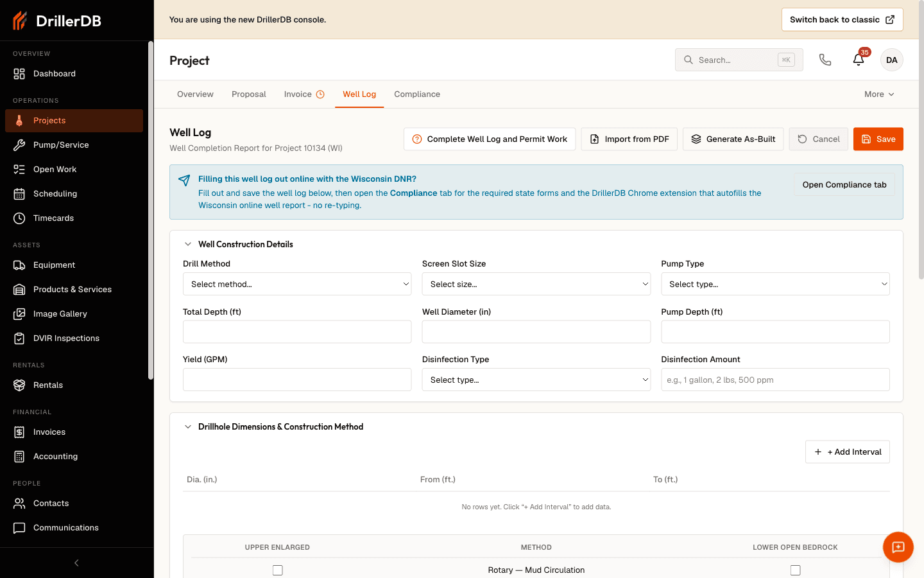Click the Cancel button

tap(818, 139)
